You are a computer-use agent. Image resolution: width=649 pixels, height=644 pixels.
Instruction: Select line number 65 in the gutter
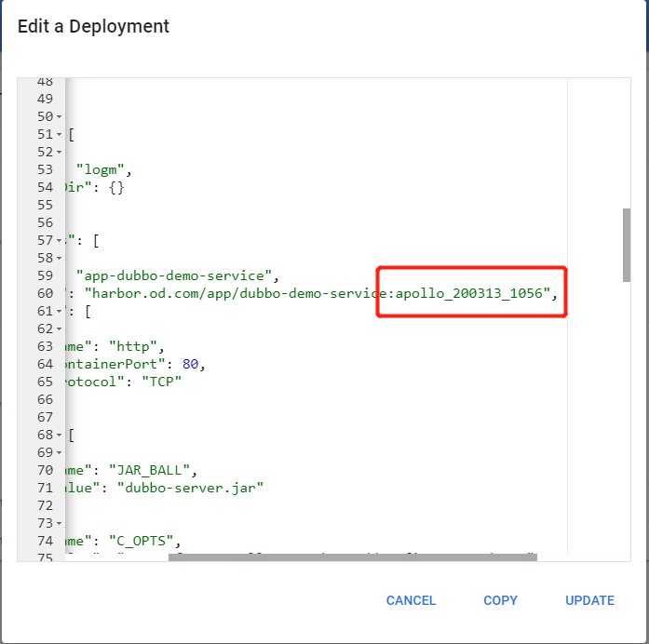point(45,382)
